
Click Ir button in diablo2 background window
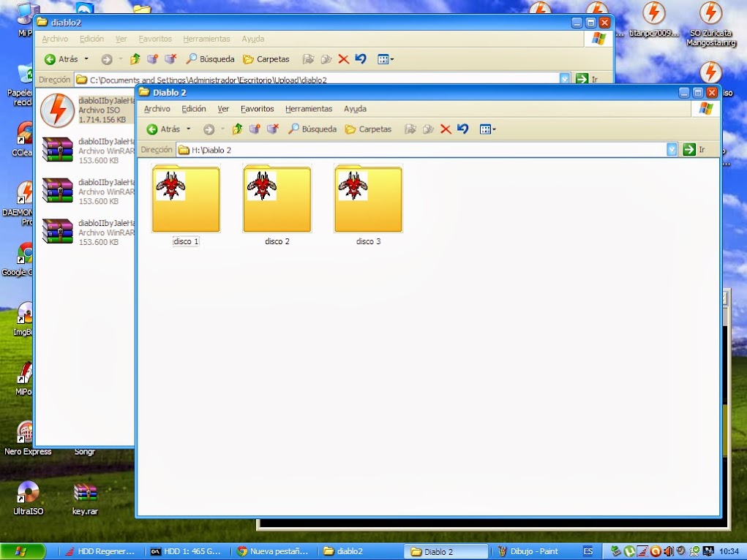point(587,79)
